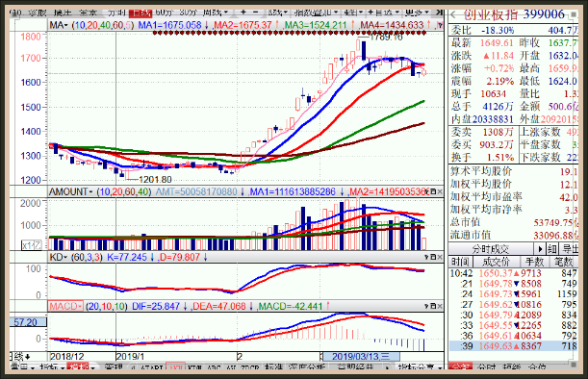Click the x1亿 volume unit label
This screenshot has width=588, height=379.
click(x=31, y=245)
